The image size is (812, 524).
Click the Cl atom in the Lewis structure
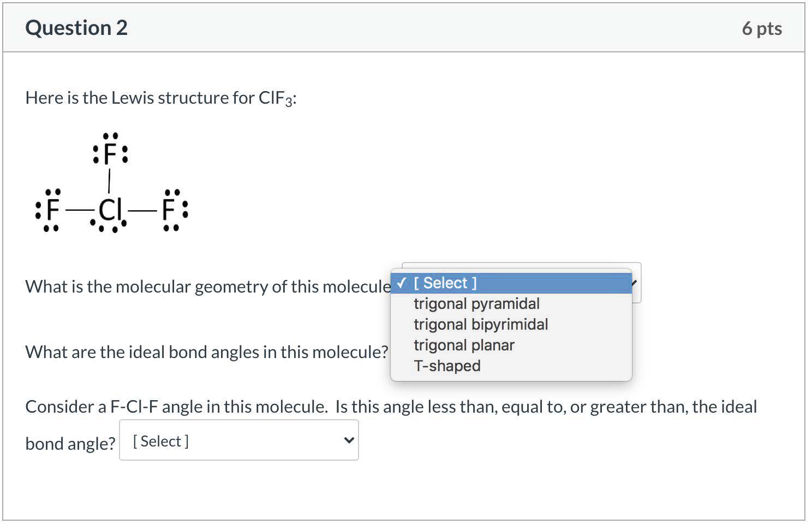[109, 210]
